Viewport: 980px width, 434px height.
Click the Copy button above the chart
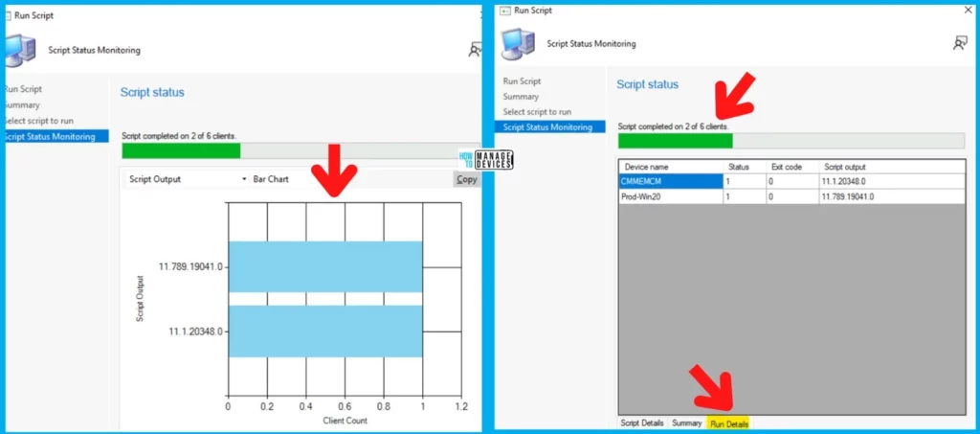(x=466, y=179)
